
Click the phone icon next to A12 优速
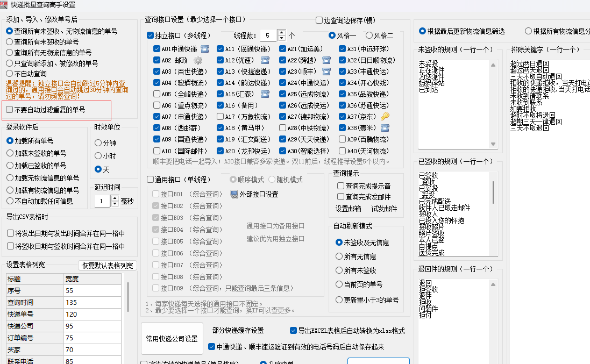pos(264,60)
